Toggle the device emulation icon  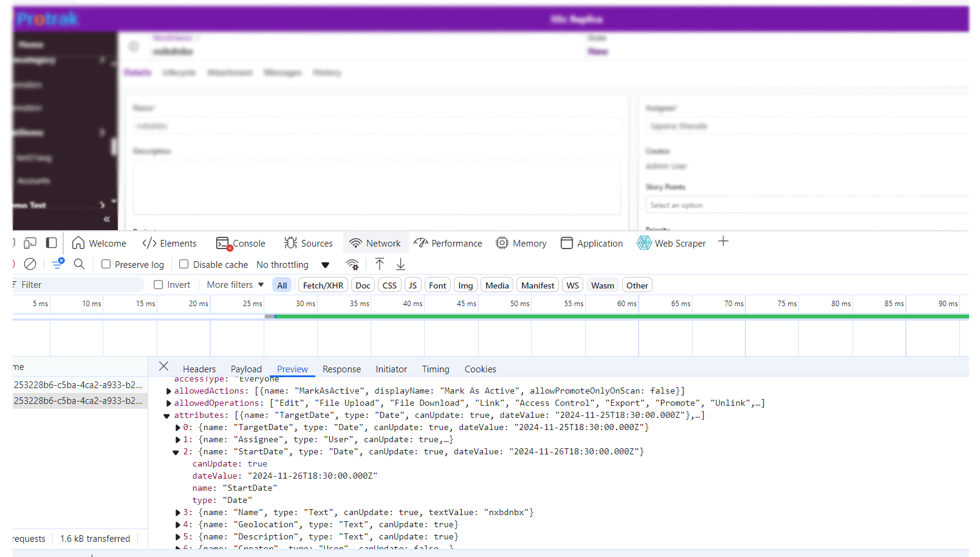point(30,243)
